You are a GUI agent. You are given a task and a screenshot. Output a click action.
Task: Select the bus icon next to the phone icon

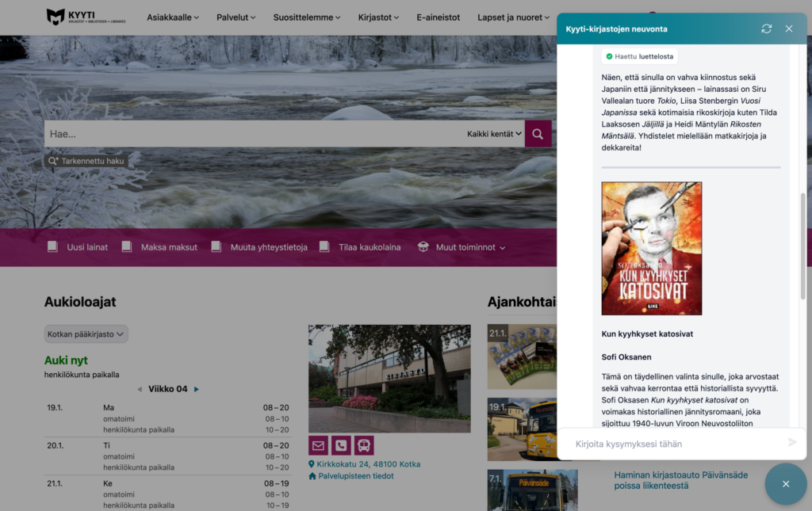click(x=364, y=445)
